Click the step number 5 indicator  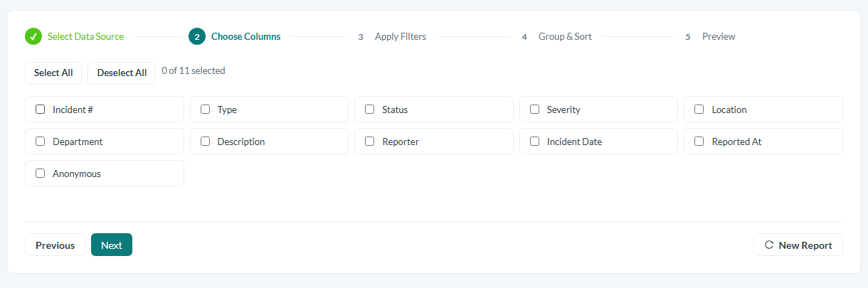pos(688,36)
